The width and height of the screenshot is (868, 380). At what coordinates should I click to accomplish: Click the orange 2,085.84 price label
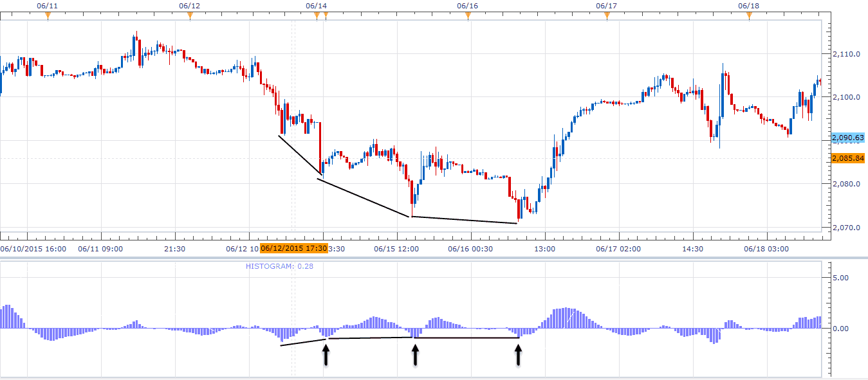point(847,158)
